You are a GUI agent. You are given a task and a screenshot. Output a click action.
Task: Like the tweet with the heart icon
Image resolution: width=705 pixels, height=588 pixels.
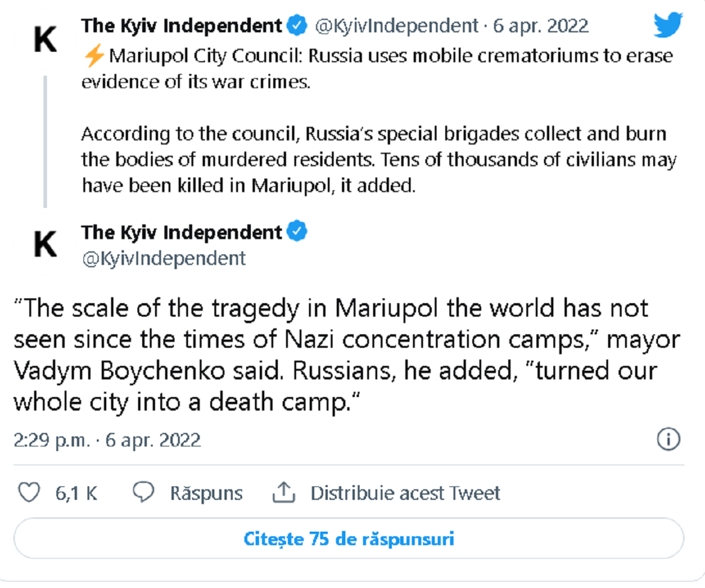[29, 492]
